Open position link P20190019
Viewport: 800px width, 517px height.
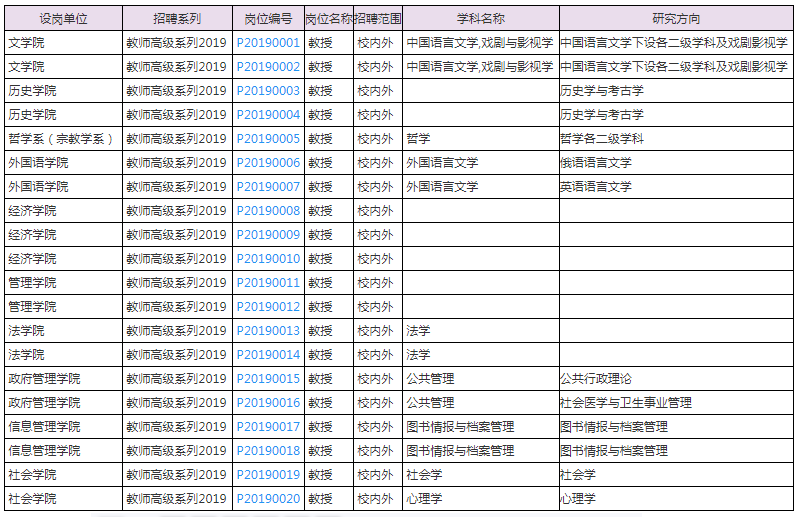point(268,475)
